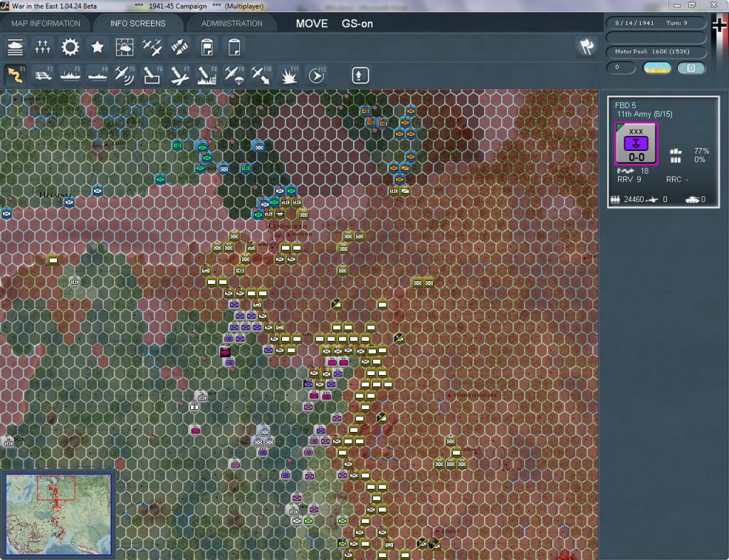Click the date and Turn 9 field
Screen dimensions: 729x560
coord(656,23)
